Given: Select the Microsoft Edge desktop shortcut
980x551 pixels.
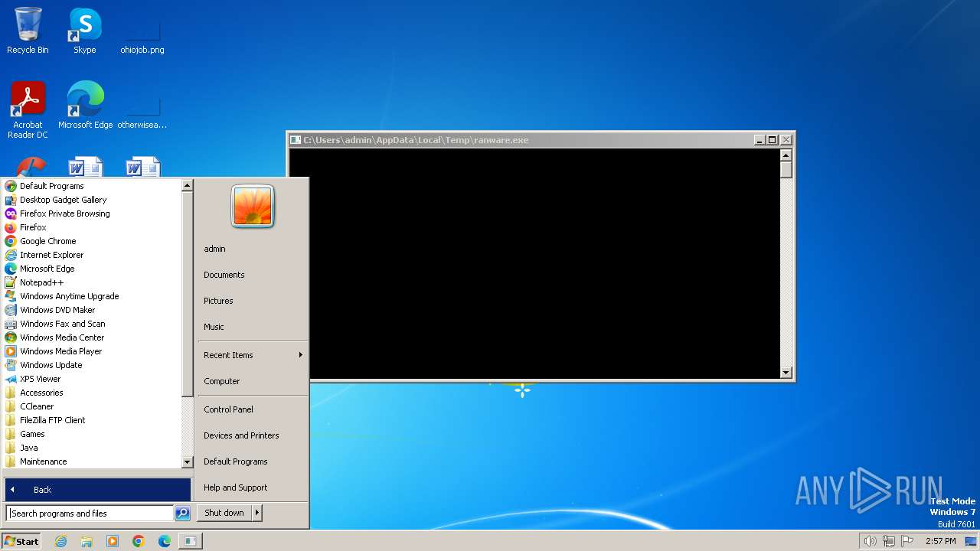Looking at the screenshot, I should pyautogui.click(x=86, y=106).
